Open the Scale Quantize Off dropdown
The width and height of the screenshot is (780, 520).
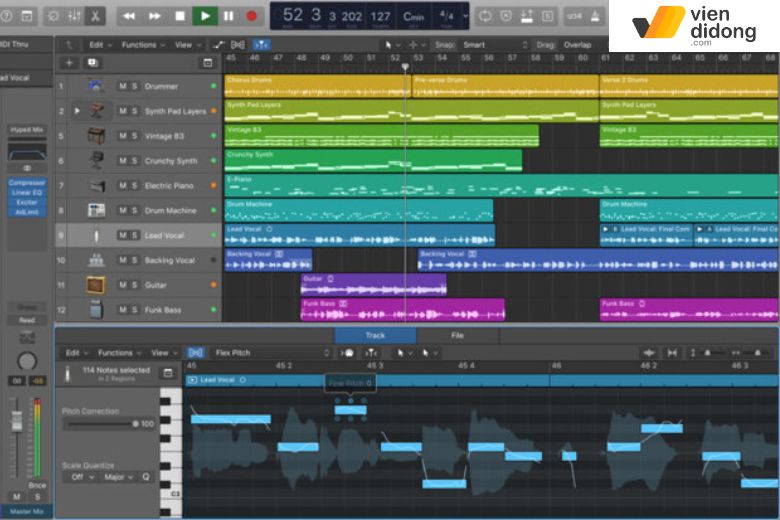pyautogui.click(x=83, y=477)
